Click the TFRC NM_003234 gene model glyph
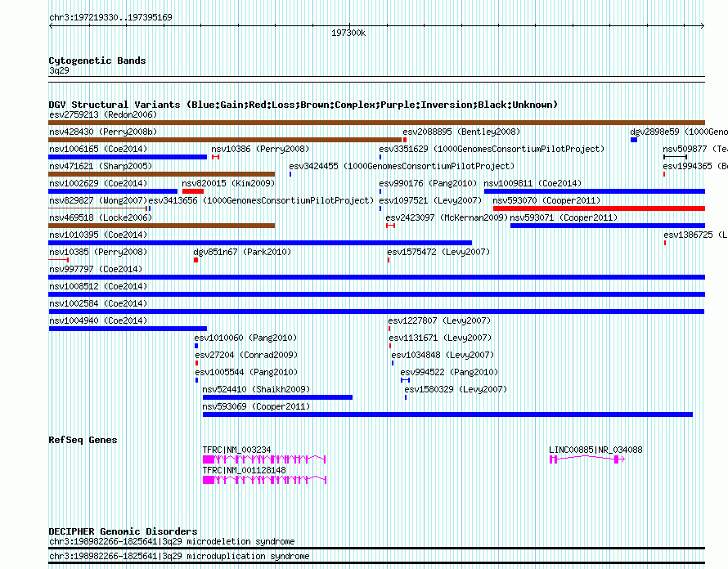The height and width of the screenshot is (569, 728). tap(264, 459)
